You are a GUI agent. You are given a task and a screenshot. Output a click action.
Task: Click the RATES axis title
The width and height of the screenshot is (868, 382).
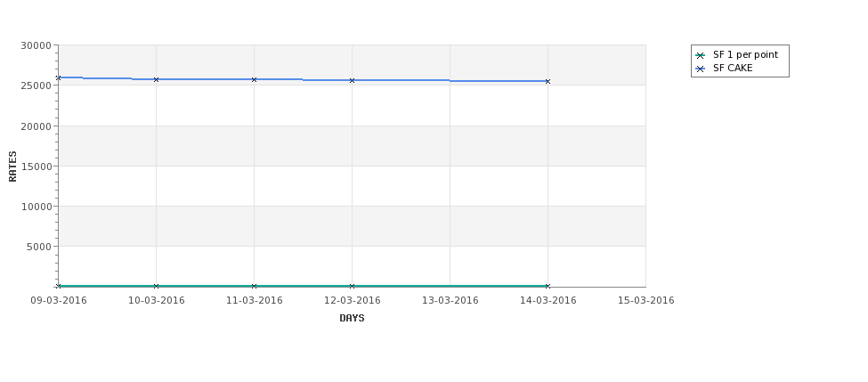tap(12, 167)
